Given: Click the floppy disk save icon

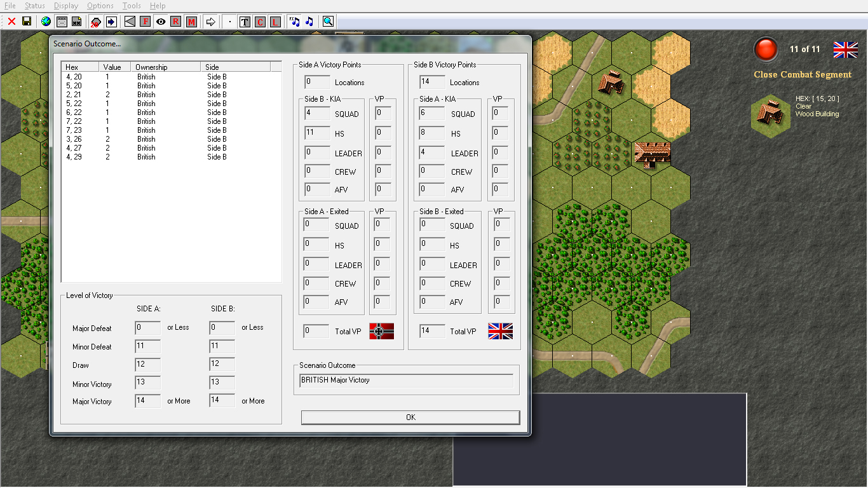Looking at the screenshot, I should coord(27,22).
